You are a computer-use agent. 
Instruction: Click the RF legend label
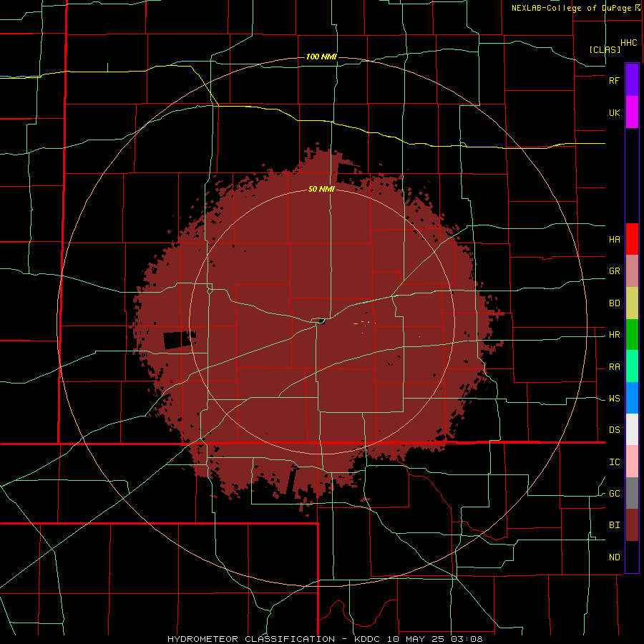click(614, 80)
